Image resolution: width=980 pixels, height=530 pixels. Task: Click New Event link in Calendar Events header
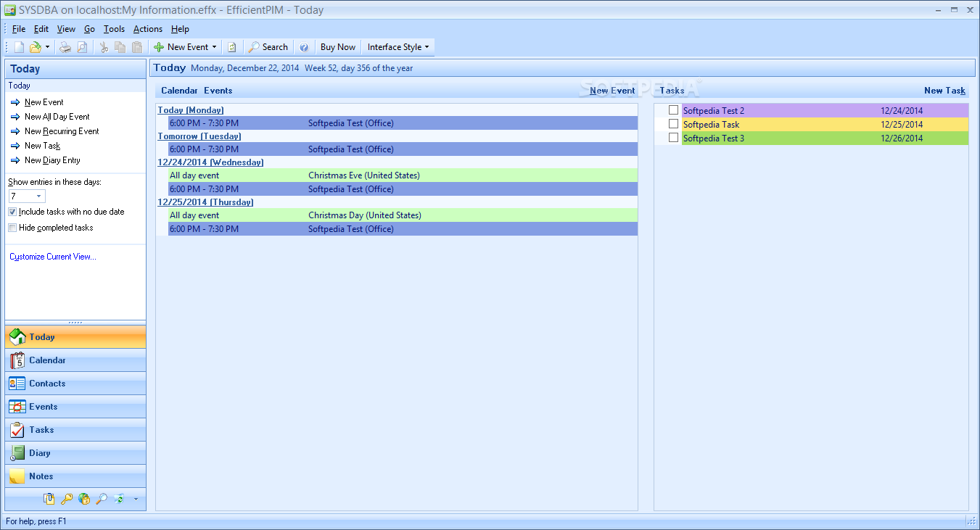coord(612,91)
